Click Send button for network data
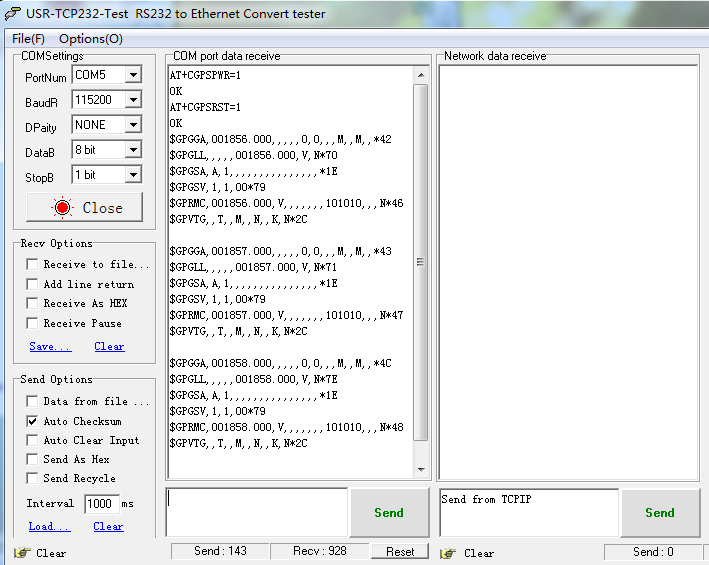The width and height of the screenshot is (709, 565). pos(660,513)
